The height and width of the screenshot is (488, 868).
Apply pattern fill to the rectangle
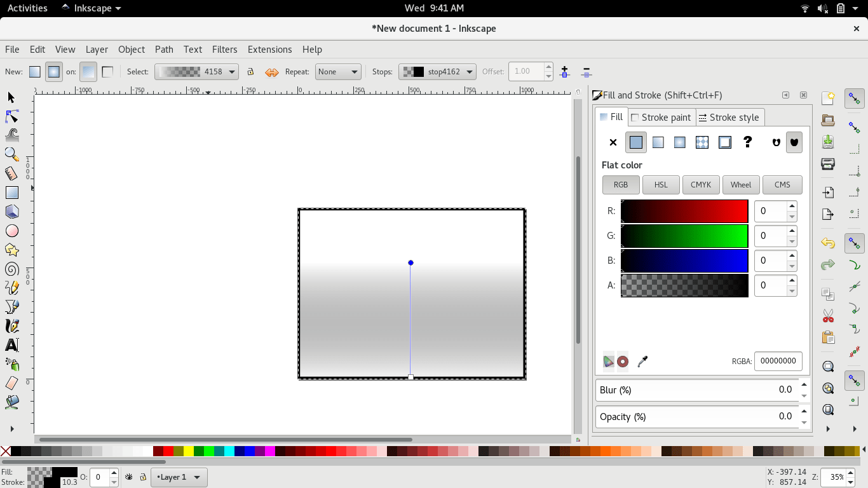(x=702, y=142)
